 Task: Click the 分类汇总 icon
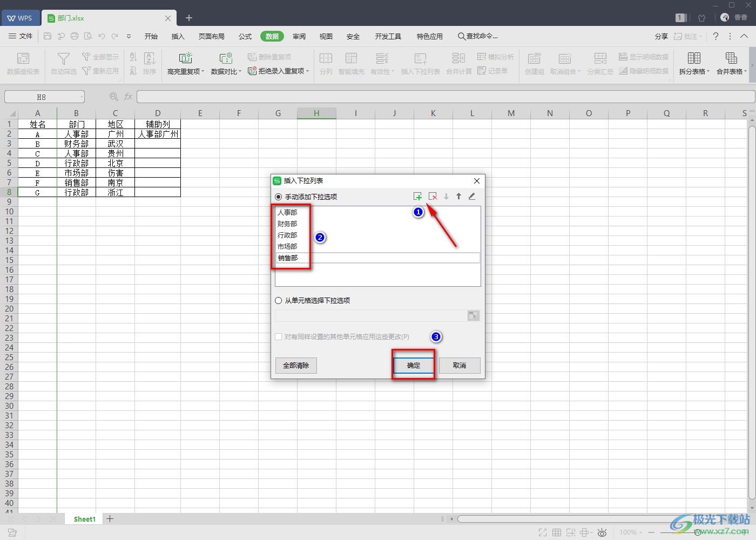pos(600,58)
